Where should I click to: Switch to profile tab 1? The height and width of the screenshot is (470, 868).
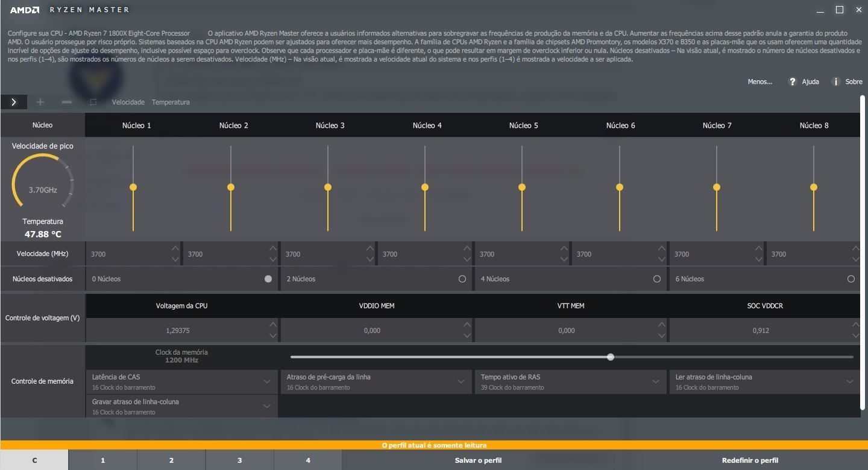[x=103, y=460]
